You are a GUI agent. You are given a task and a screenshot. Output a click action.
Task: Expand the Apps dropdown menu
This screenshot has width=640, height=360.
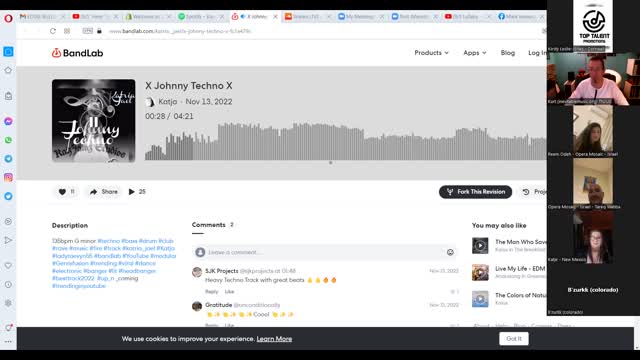point(475,53)
